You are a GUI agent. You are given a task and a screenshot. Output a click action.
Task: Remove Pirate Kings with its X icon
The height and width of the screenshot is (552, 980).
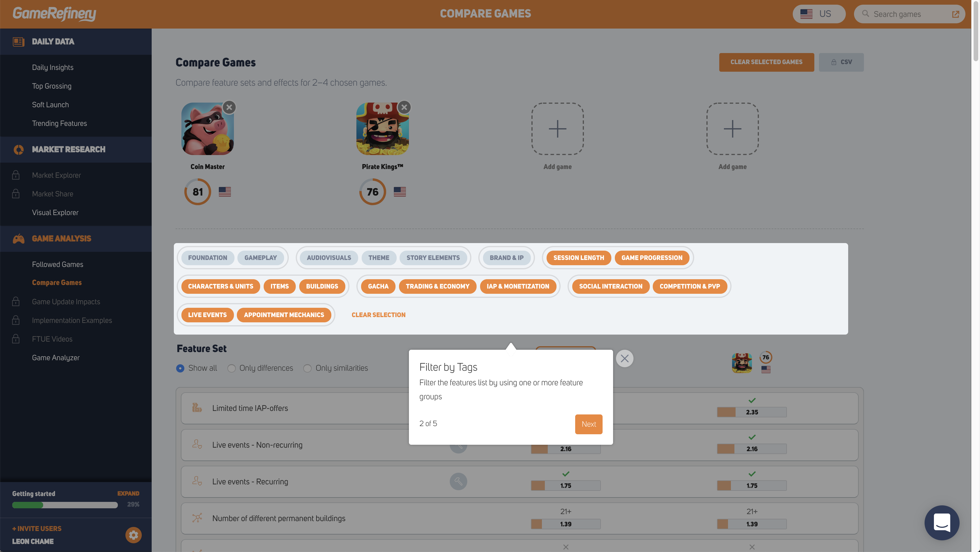(x=404, y=108)
